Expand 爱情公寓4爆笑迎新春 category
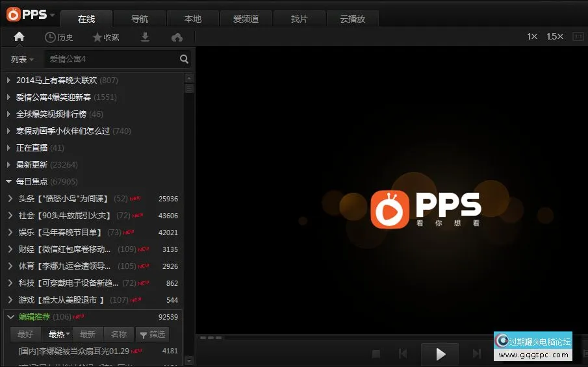This screenshot has width=588, height=367. (x=8, y=97)
